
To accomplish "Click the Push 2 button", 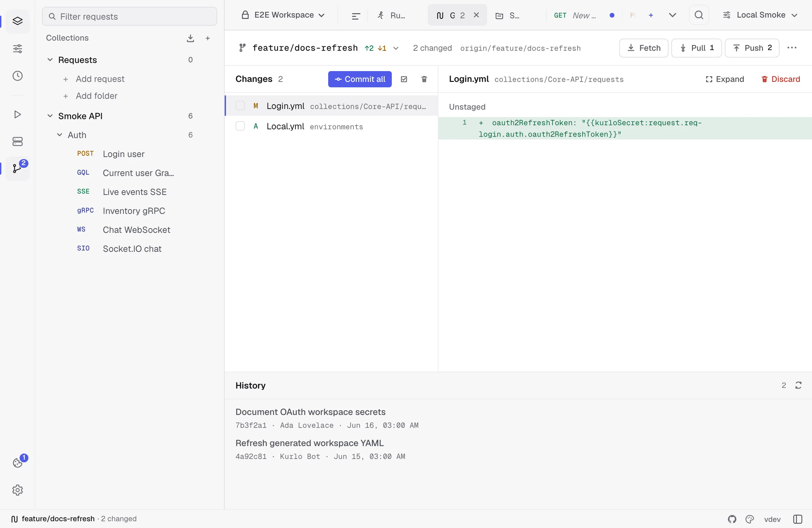I will point(752,48).
